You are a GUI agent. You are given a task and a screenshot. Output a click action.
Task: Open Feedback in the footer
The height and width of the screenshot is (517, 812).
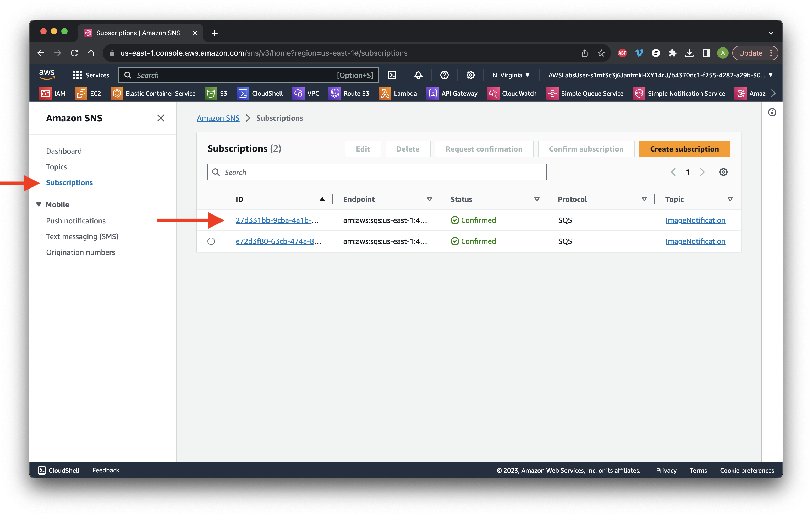(x=106, y=470)
